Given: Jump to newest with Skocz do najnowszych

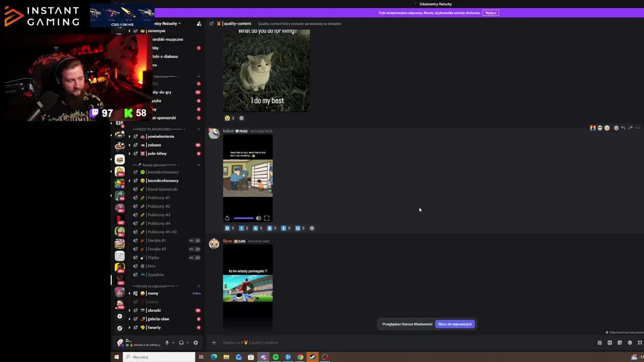Looking at the screenshot, I should pos(455,324).
